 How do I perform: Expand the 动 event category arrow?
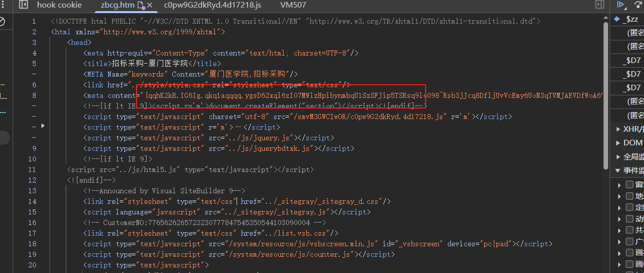(x=620, y=219)
